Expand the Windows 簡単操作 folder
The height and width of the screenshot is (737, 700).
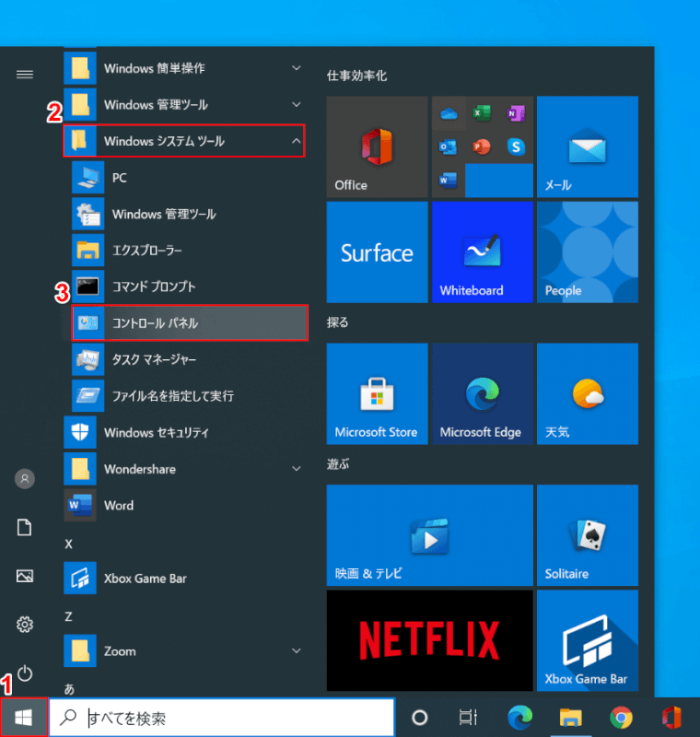(185, 68)
